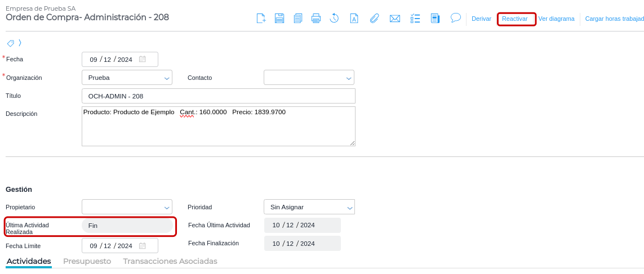The width and height of the screenshot is (644, 274).
Task: Click the printer icon in toolbar
Action: [x=316, y=19]
